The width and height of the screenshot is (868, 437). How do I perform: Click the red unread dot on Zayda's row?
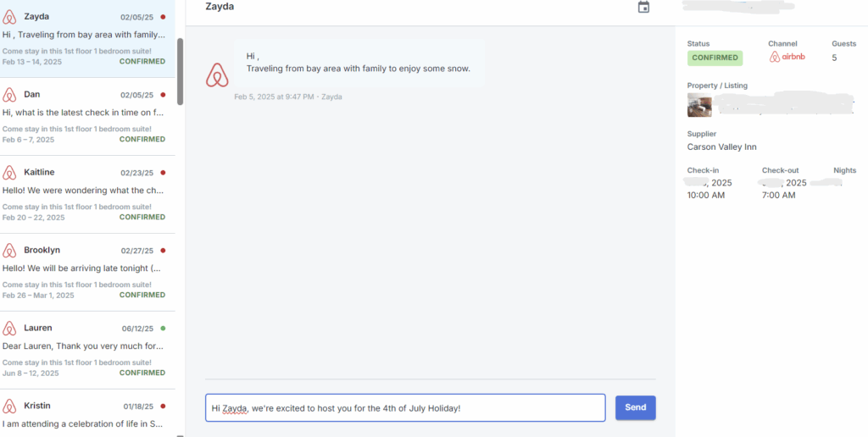point(163,17)
